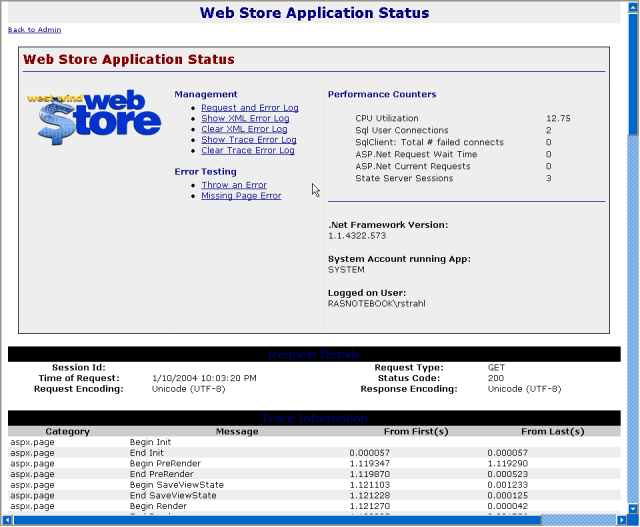
Task: Click horizontal scrollbar left arrow
Action: point(6,520)
